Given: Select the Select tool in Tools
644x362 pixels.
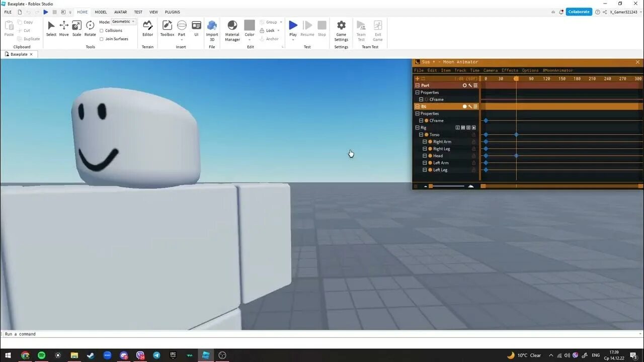Looking at the screenshot, I should tap(51, 28).
